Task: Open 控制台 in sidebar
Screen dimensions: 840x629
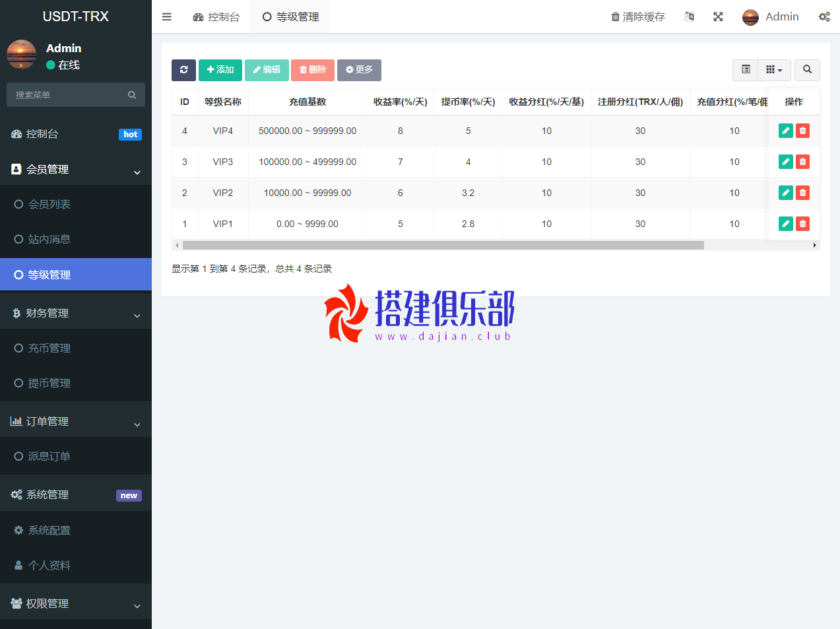Action: [x=76, y=134]
